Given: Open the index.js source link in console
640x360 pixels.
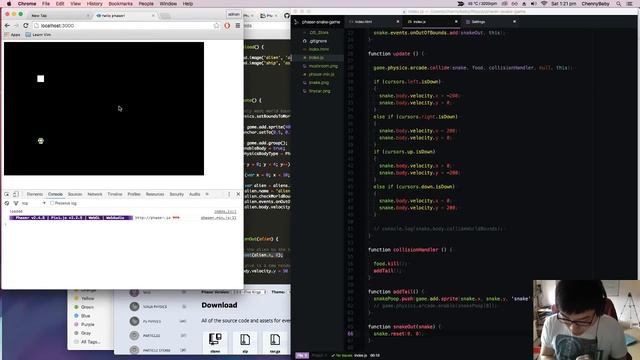Looking at the screenshot, I should pos(225,211).
